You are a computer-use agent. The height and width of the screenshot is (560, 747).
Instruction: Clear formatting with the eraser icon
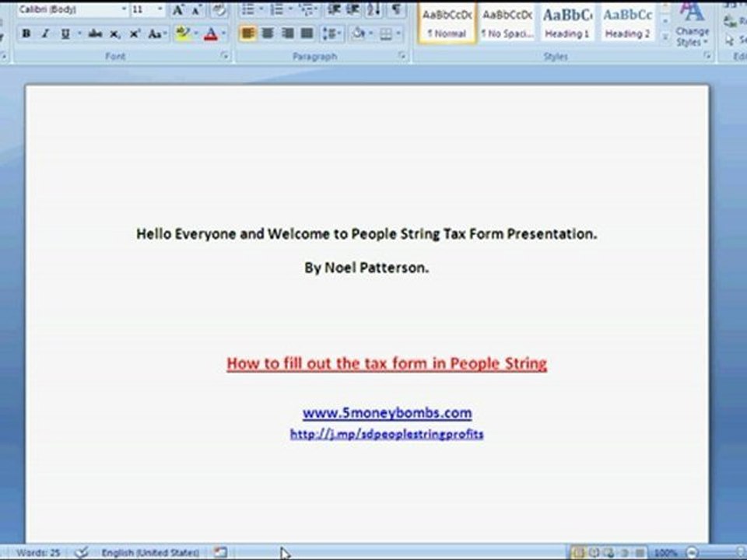pos(219,9)
